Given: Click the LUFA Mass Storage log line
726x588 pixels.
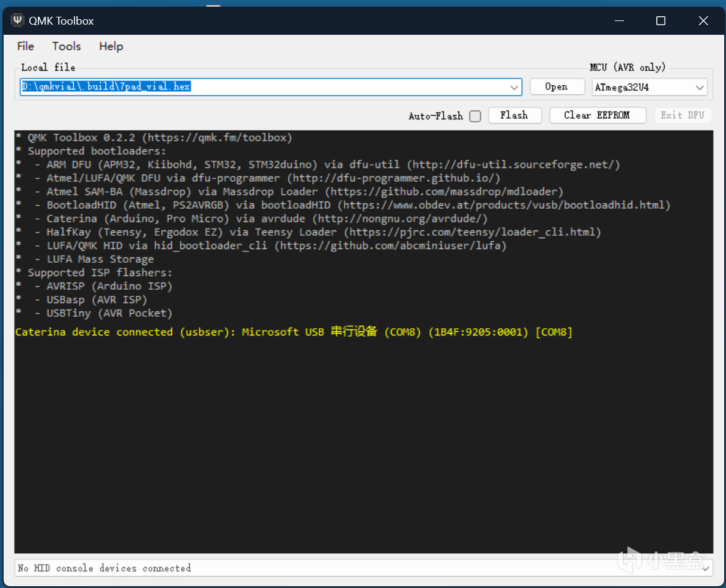Looking at the screenshot, I should (85, 259).
